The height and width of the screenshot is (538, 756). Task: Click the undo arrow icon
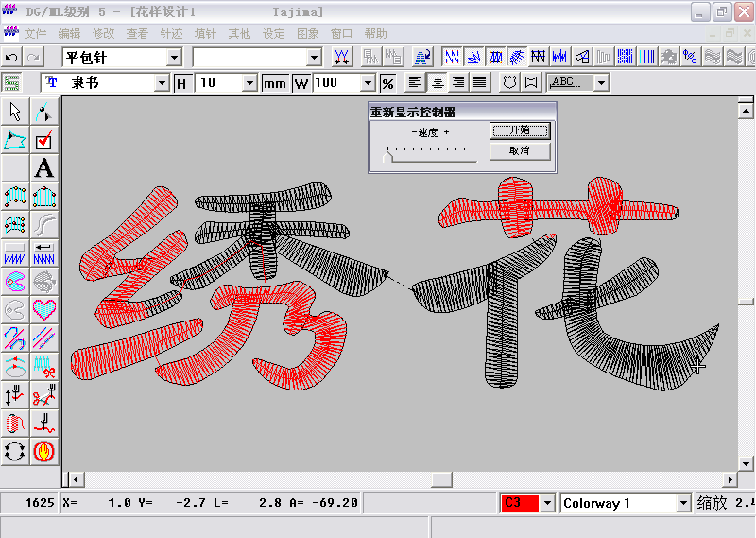point(12,58)
